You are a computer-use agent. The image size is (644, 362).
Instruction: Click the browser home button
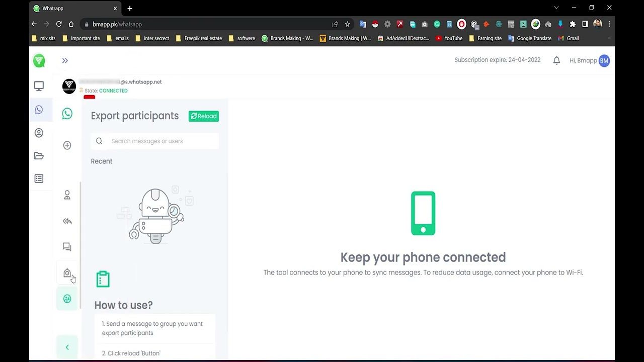71,24
